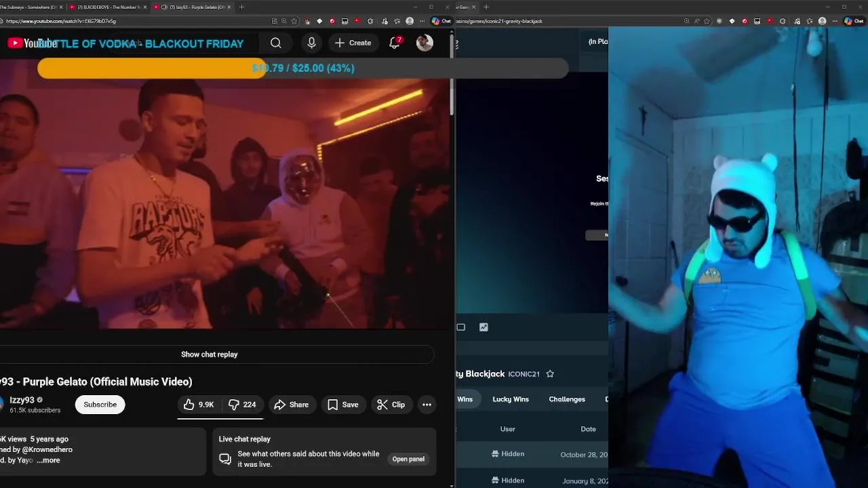Click the @Krownedhero mention in the description
Image resolution: width=868 pixels, height=488 pixels.
[x=47, y=449]
